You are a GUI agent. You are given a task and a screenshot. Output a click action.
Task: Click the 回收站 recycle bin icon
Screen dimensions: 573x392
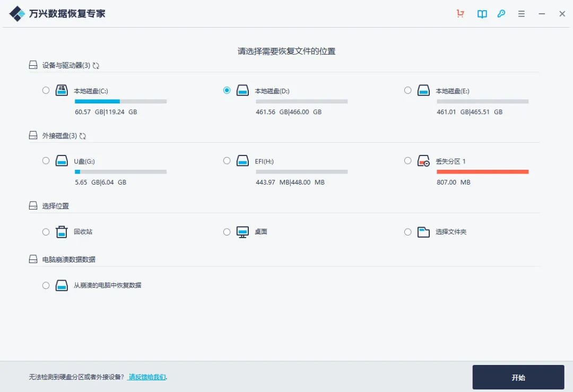click(x=62, y=231)
